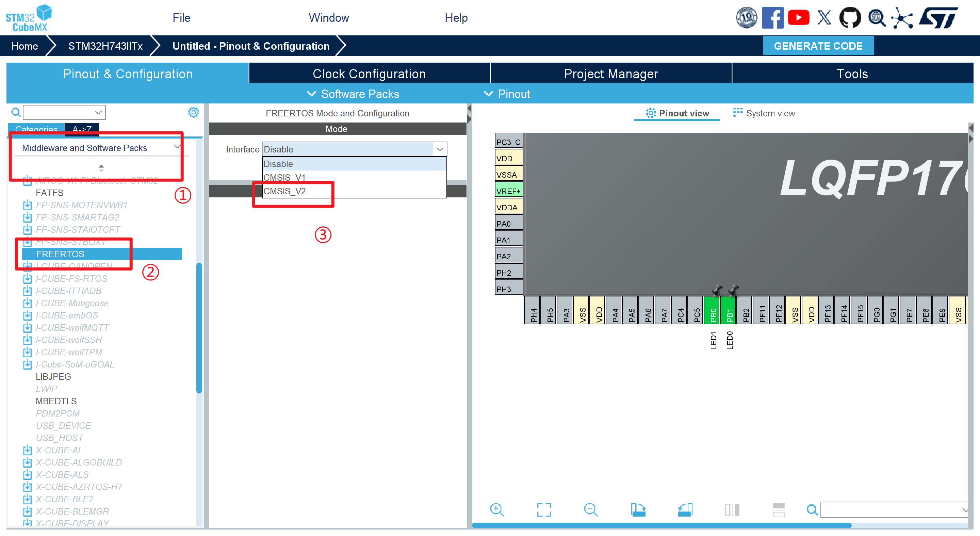Click the download icon beside I-CUBE-FS-RTOS

(x=27, y=278)
